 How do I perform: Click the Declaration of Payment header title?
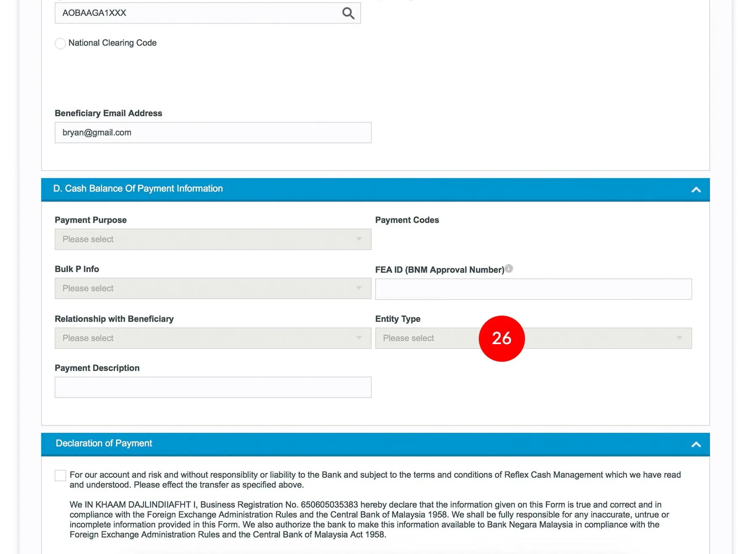(x=104, y=444)
